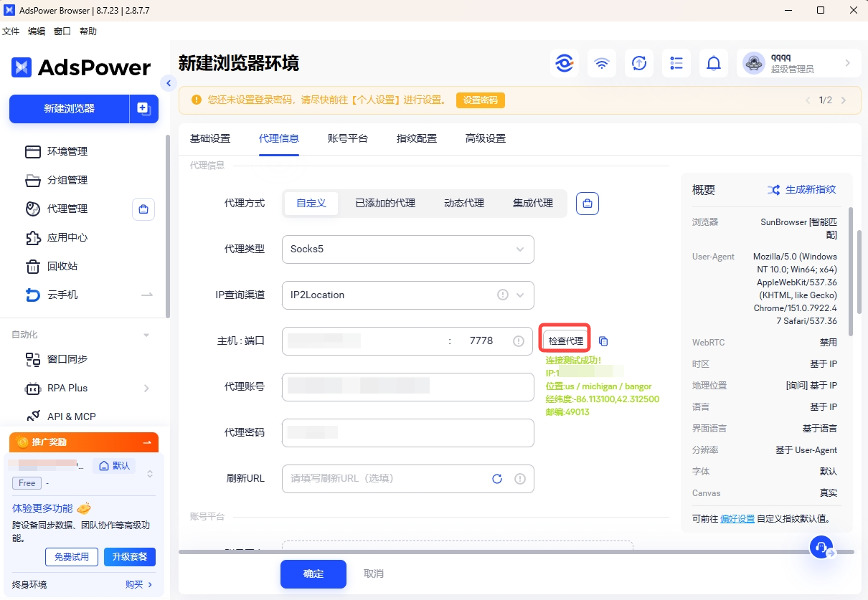Click info icon in port field

click(x=519, y=341)
